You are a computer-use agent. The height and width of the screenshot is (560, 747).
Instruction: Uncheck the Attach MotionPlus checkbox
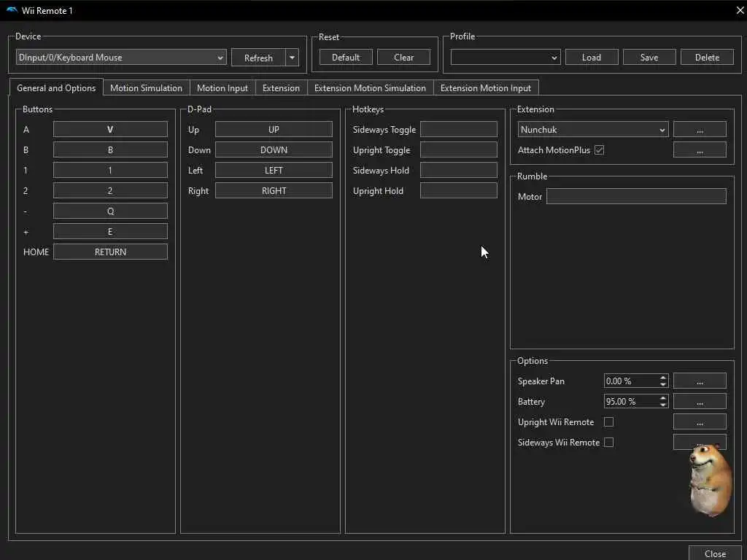[x=600, y=150]
